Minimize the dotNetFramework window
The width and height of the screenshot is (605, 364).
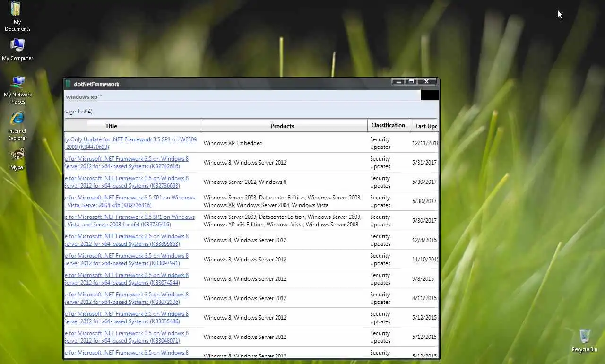click(398, 82)
